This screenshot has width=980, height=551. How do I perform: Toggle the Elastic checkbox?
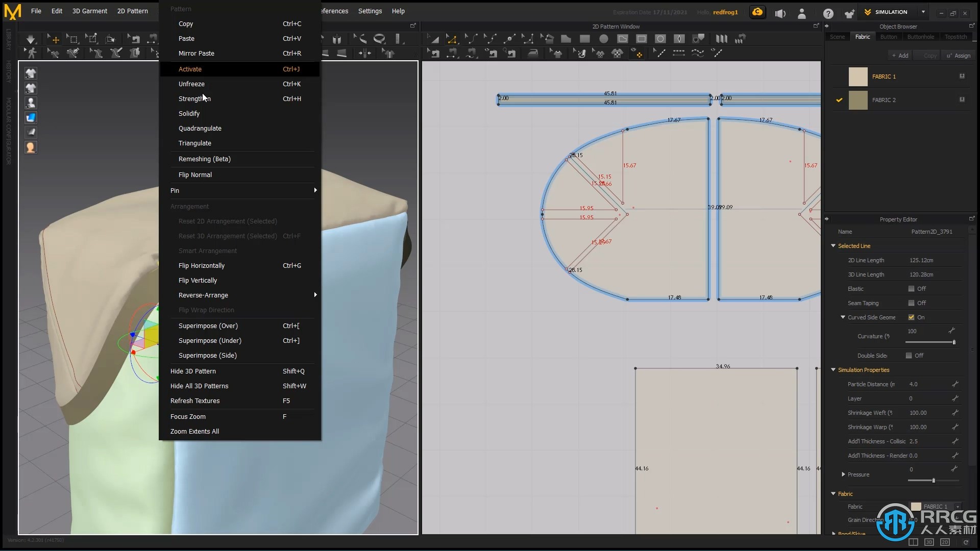pos(911,289)
